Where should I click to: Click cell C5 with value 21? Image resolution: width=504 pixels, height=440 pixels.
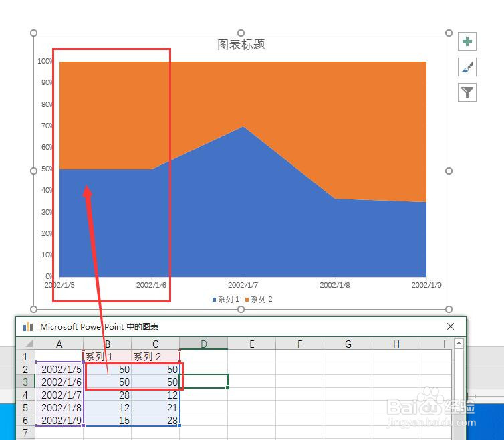156,407
